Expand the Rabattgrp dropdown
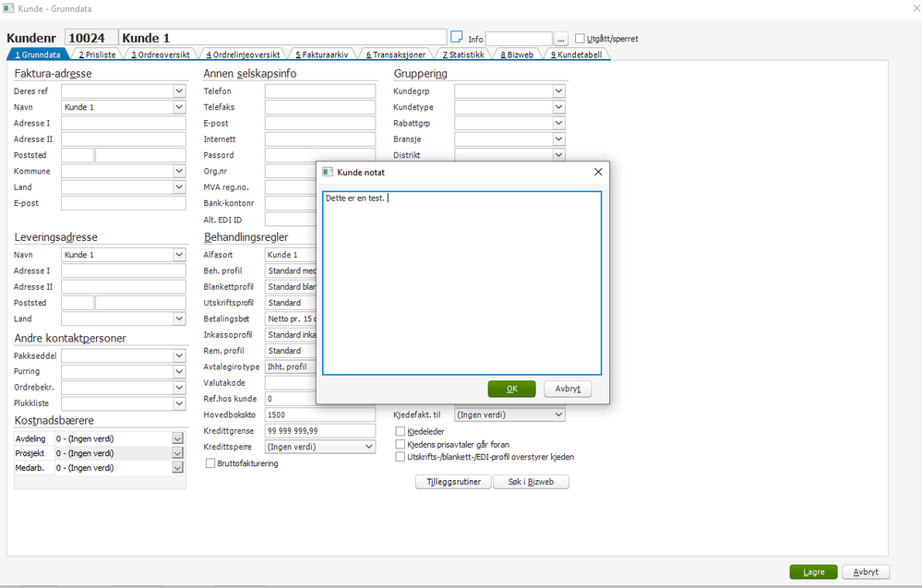This screenshot has width=922, height=588. click(x=558, y=123)
